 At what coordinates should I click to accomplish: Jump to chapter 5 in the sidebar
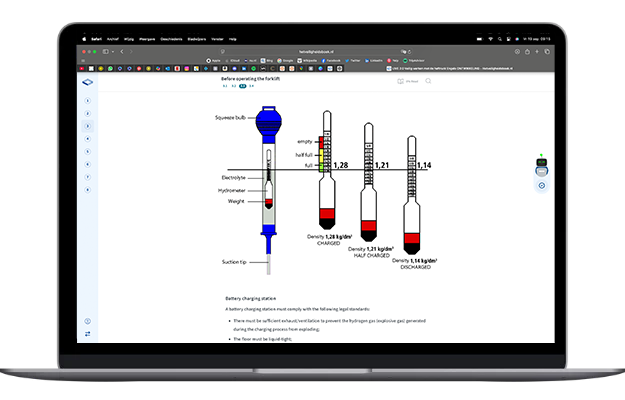(88, 151)
